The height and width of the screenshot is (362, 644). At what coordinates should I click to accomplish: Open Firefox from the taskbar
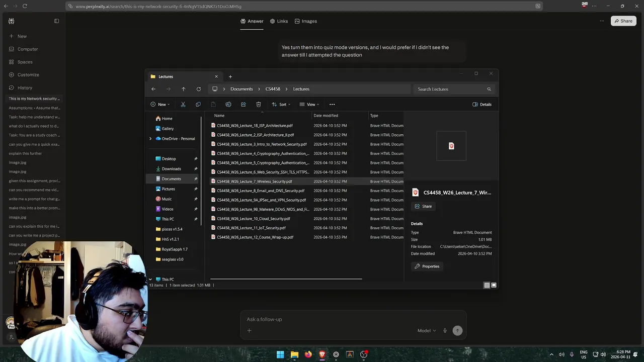click(x=308, y=354)
